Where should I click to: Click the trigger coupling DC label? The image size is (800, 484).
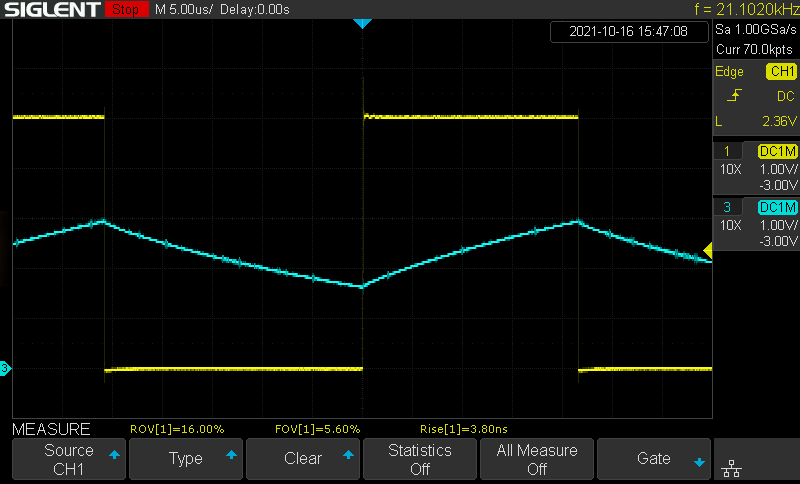pyautogui.click(x=786, y=96)
